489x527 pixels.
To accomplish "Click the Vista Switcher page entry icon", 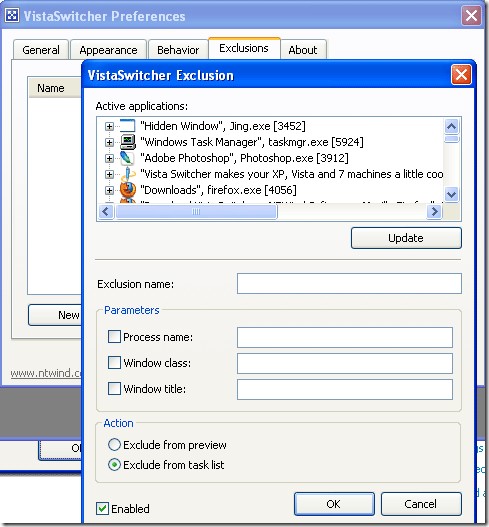I will pyautogui.click(x=128, y=174).
